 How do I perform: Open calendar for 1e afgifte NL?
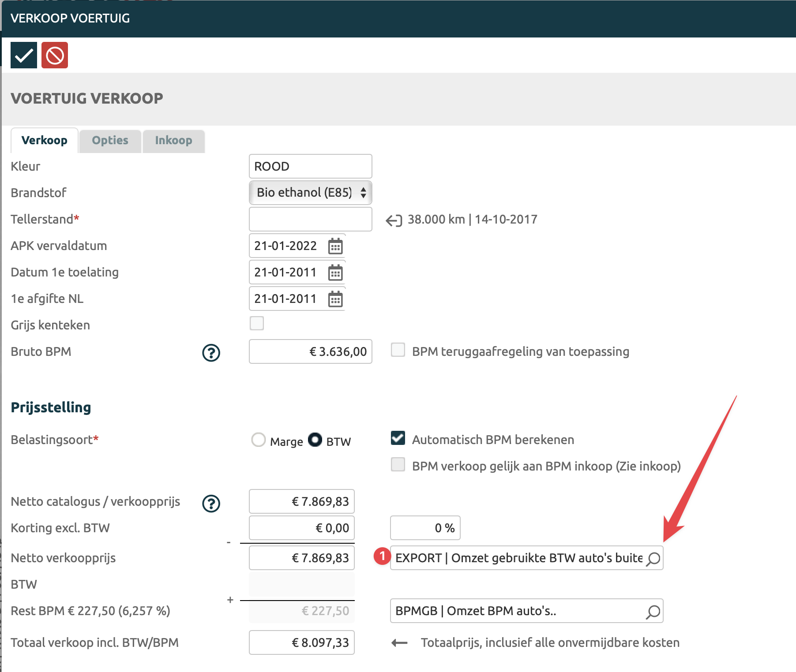(x=335, y=299)
